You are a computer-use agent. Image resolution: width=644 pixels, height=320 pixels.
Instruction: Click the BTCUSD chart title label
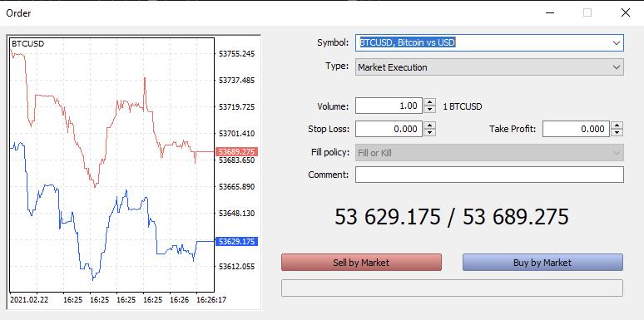[28, 43]
